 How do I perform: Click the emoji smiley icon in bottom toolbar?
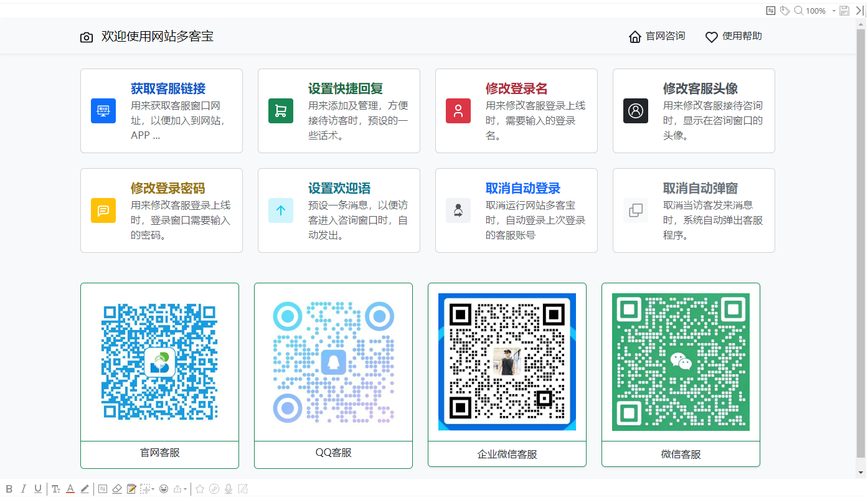[164, 489]
